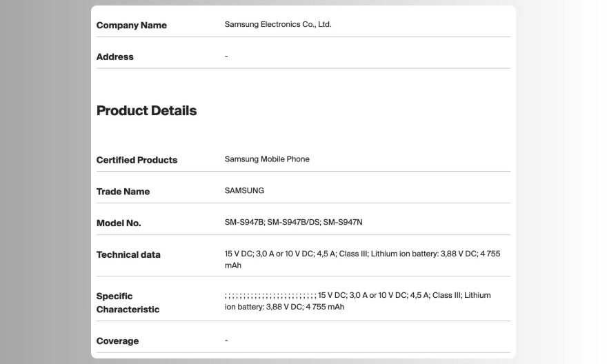Click the Address field label
The image size is (607, 364).
coord(115,57)
